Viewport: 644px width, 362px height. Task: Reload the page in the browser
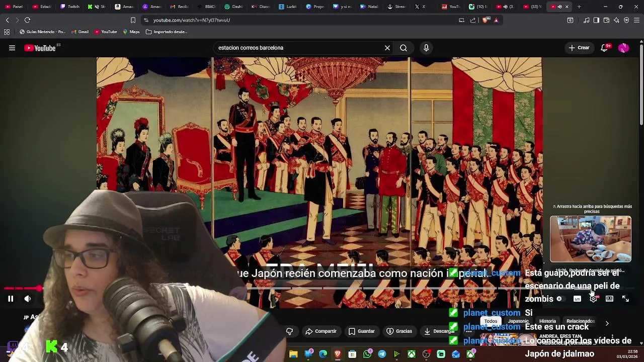click(x=27, y=20)
